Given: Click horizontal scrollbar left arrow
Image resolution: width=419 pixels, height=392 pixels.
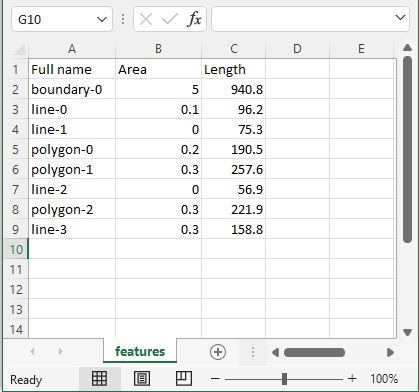Looking at the screenshot, I should click(x=275, y=352).
